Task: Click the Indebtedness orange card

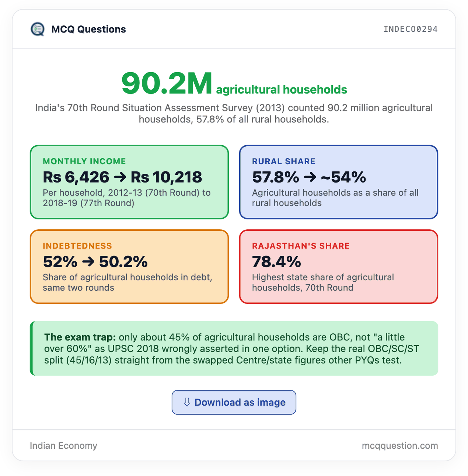Action: (129, 267)
